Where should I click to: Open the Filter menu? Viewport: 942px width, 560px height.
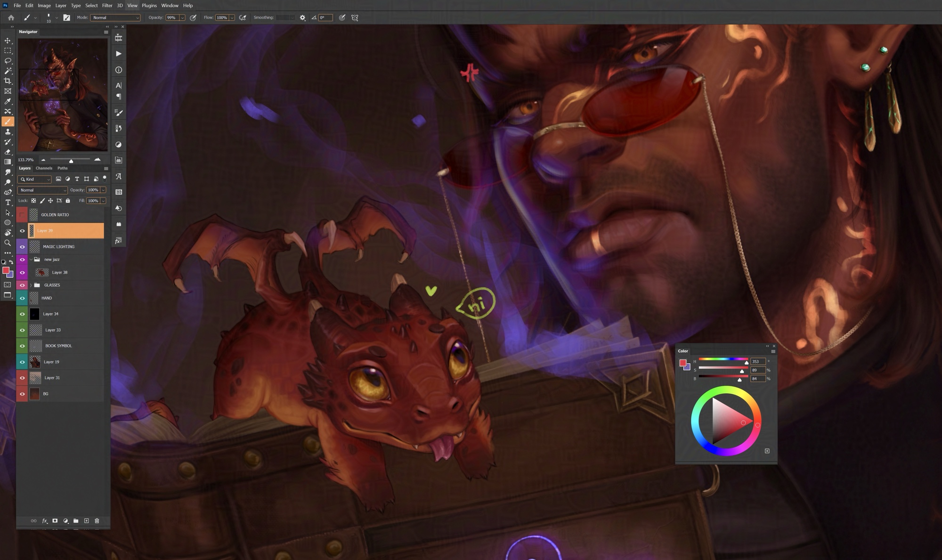[107, 6]
